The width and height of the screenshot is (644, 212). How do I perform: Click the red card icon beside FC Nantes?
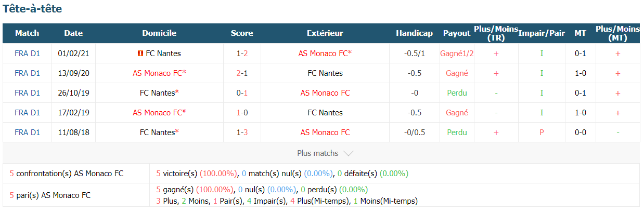pyautogui.click(x=140, y=54)
